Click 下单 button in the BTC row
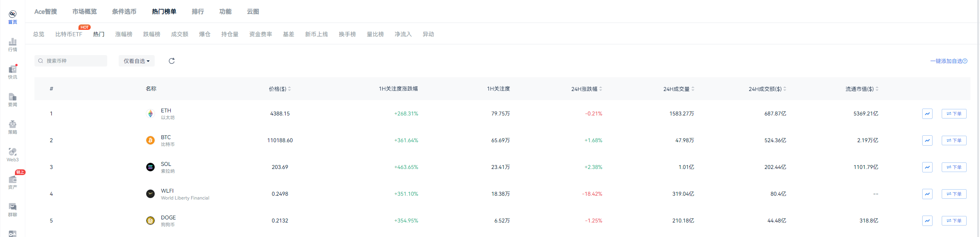The height and width of the screenshot is (237, 980). [x=954, y=140]
